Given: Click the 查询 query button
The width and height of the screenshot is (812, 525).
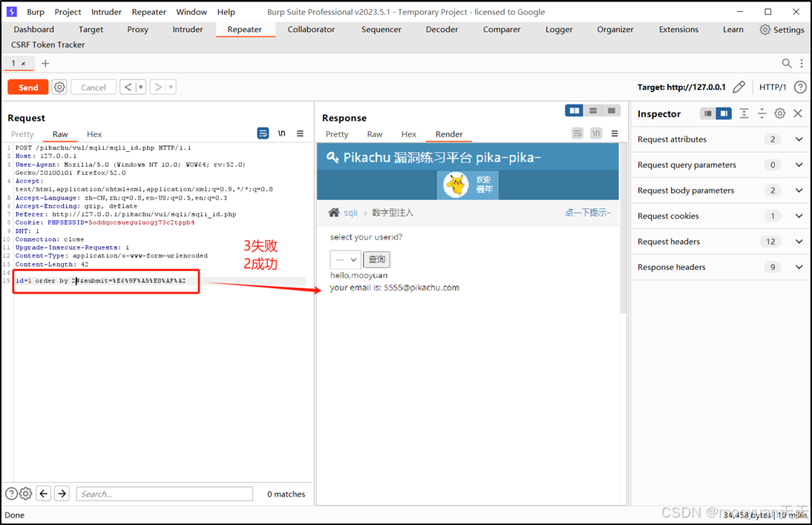Looking at the screenshot, I should [x=376, y=259].
